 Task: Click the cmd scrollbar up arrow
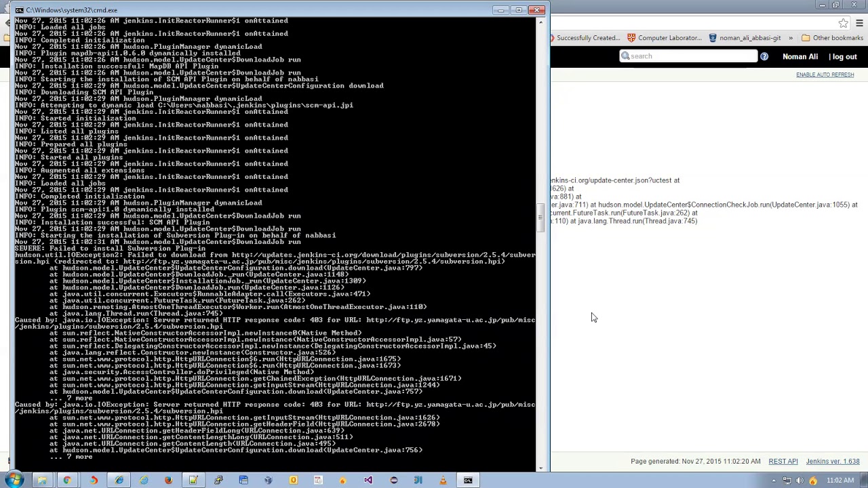point(540,22)
